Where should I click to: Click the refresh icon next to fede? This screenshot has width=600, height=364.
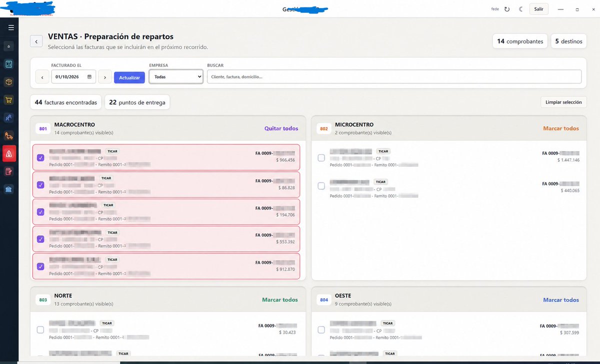[x=507, y=9]
